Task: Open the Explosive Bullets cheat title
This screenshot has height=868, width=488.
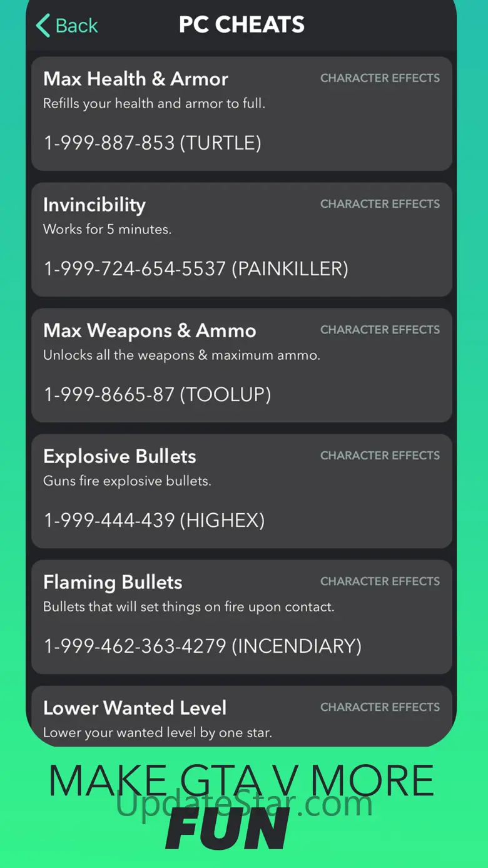Action: [x=119, y=456]
